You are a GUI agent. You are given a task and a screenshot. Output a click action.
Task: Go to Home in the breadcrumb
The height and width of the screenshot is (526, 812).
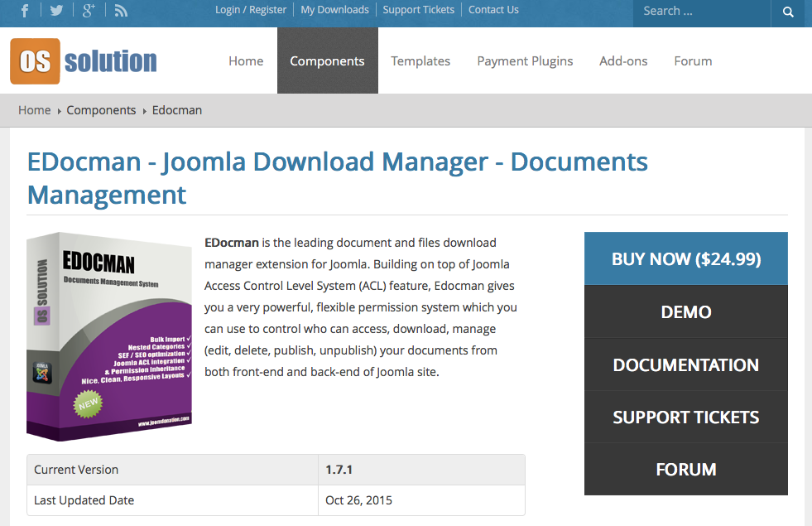click(x=34, y=110)
